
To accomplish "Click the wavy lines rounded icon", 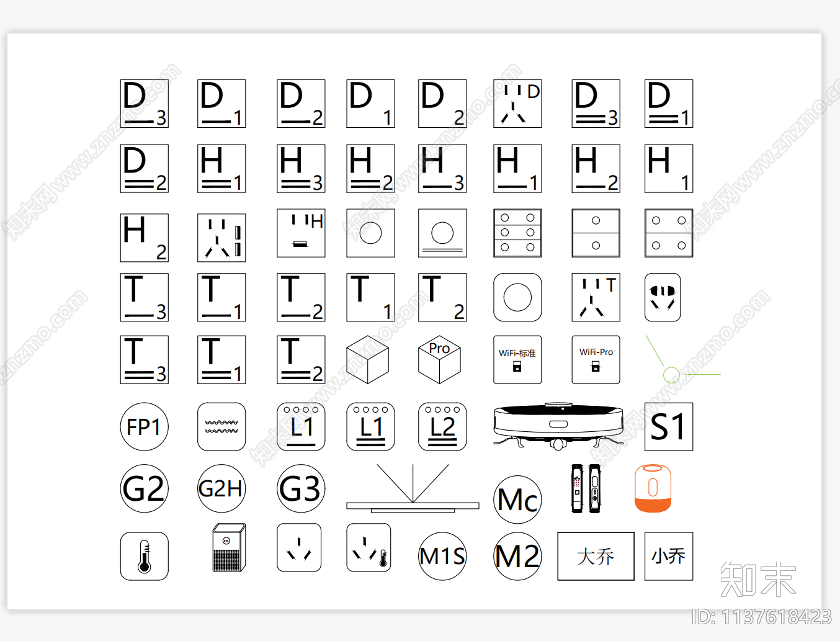I will (x=221, y=427).
